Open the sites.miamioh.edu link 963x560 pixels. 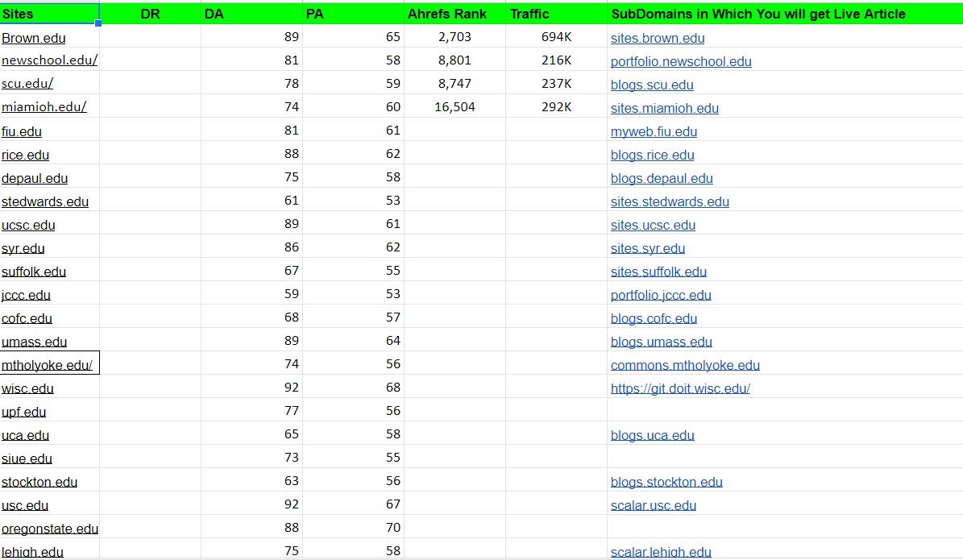click(665, 108)
